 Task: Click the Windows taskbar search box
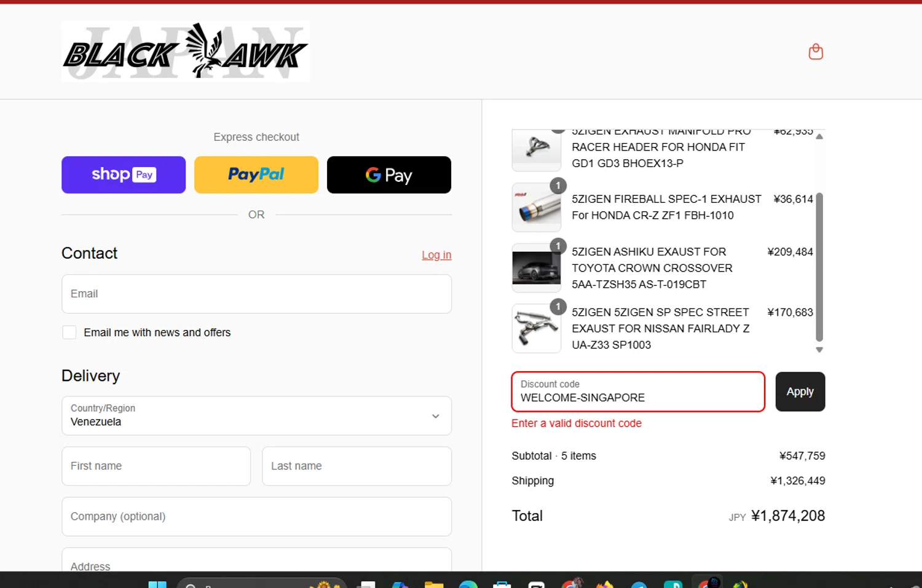pyautogui.click(x=261, y=584)
